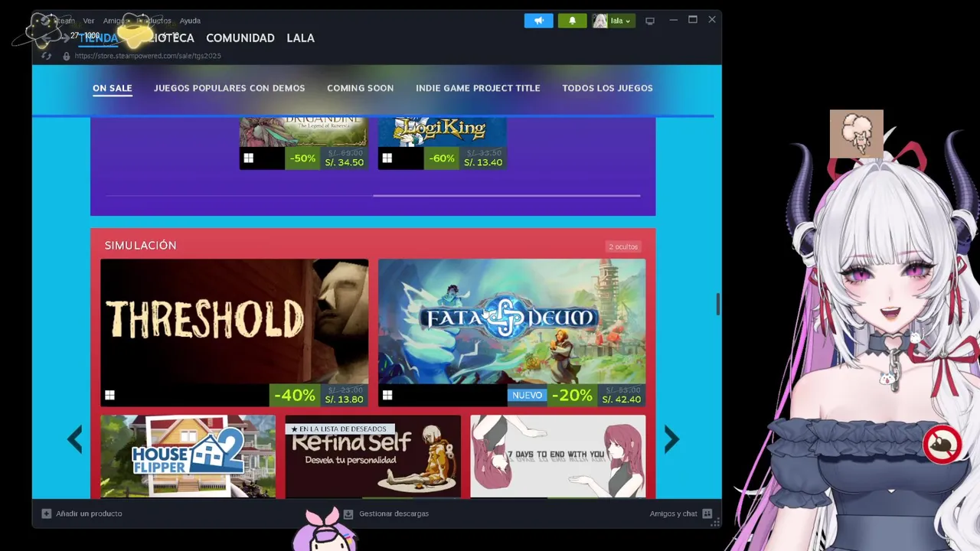Open the House Flipper 2 capsule
The image size is (980, 551).
click(188, 456)
